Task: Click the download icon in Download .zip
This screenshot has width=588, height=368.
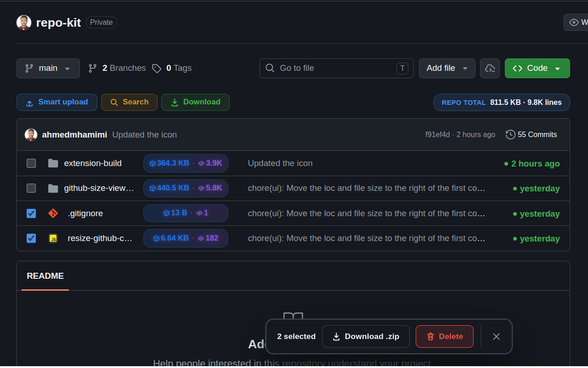Action: (336, 337)
